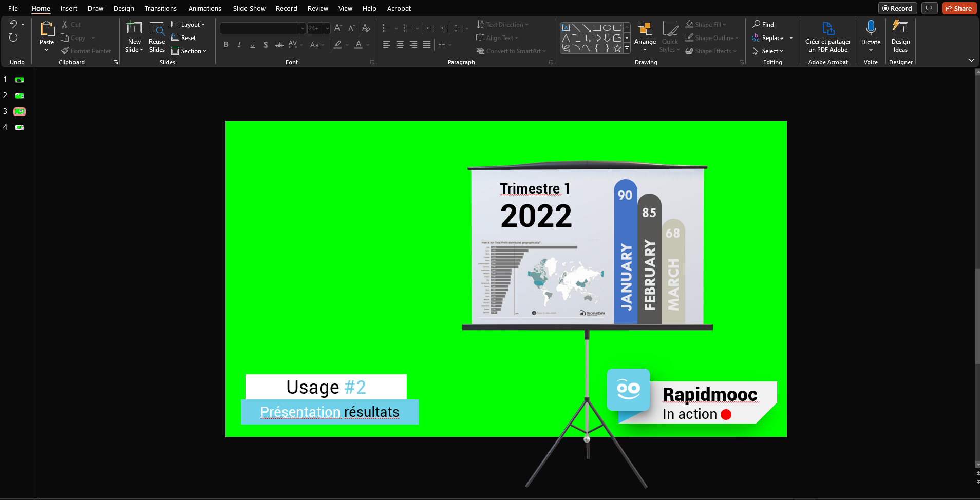
Task: Apply italic formatting
Action: [239, 45]
